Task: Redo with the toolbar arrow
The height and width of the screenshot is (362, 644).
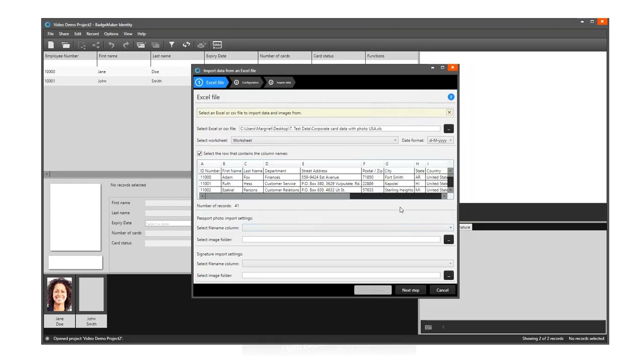Action: click(126, 45)
